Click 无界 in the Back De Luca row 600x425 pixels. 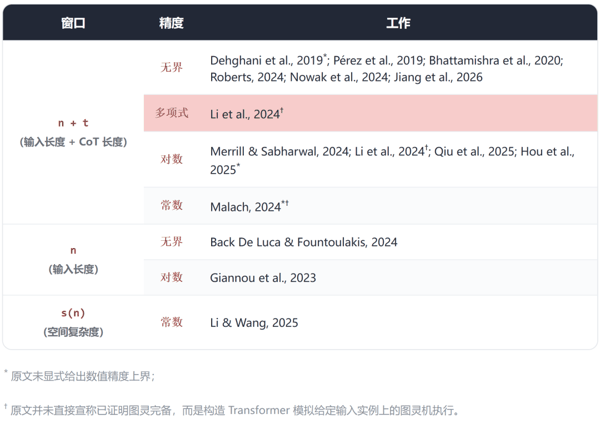171,241
